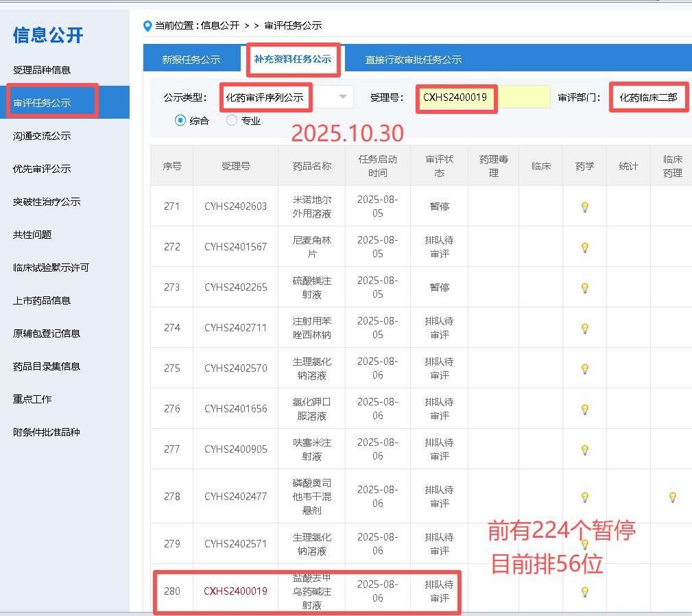This screenshot has height=616, width=692.
Task: Click the 受理号 input field
Action: (484, 97)
